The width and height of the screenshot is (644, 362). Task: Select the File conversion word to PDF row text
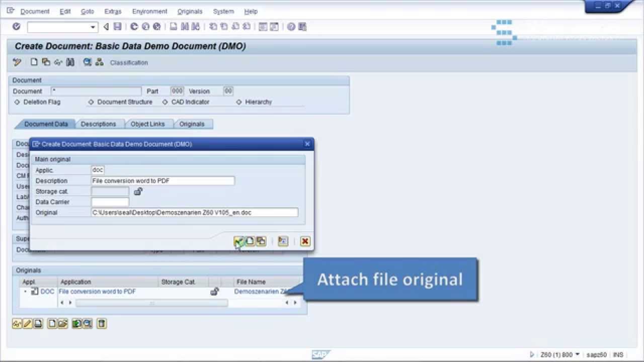pyautogui.click(x=97, y=291)
